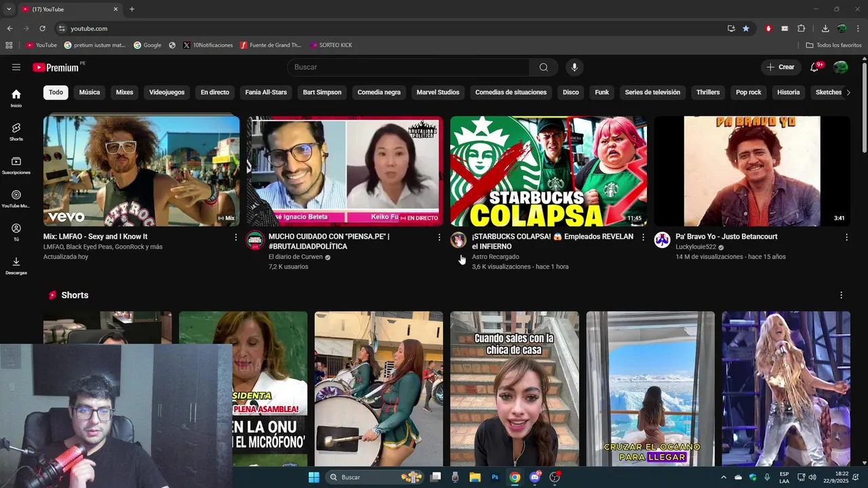
Task: Open YouTube bookmark in bookmarks bar
Action: pos(41,45)
